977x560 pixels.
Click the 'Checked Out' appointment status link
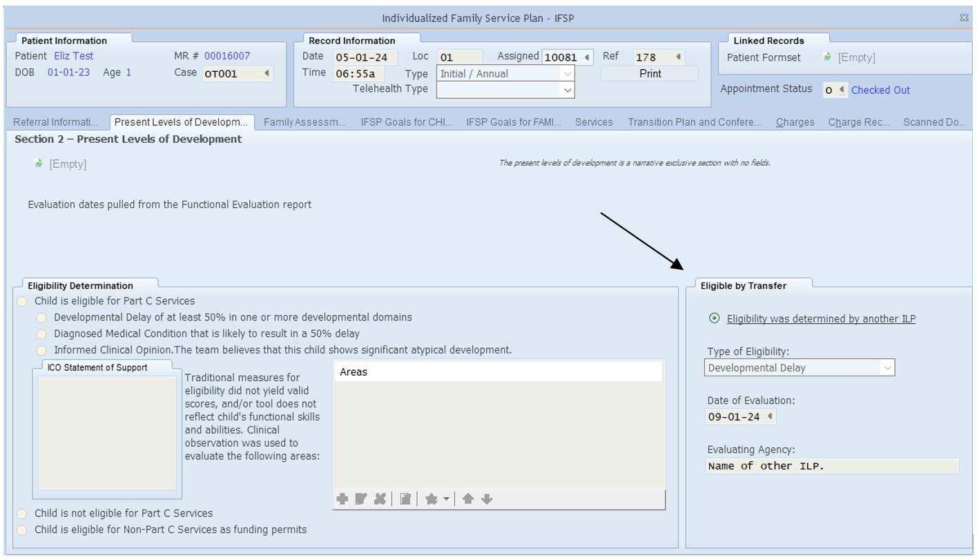point(880,90)
